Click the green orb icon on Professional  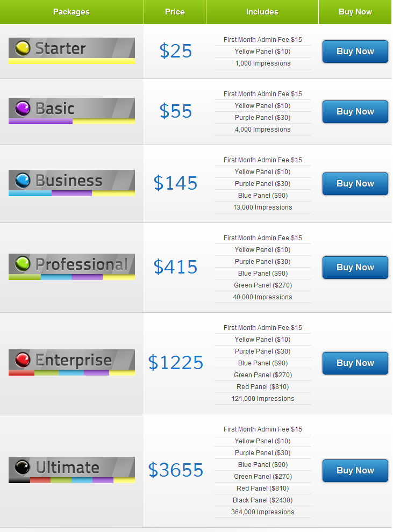(x=23, y=264)
